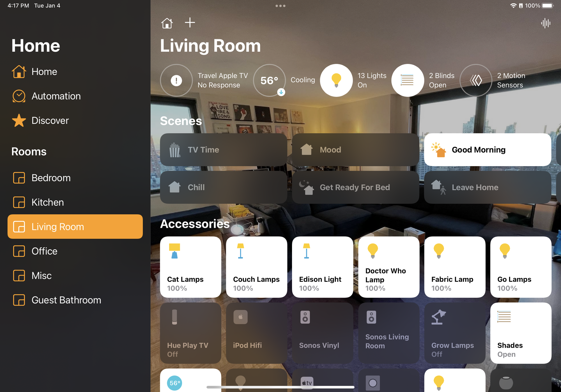This screenshot has width=561, height=392.
Task: Tap the 13 Lights On bulb icon
Action: [335, 80]
